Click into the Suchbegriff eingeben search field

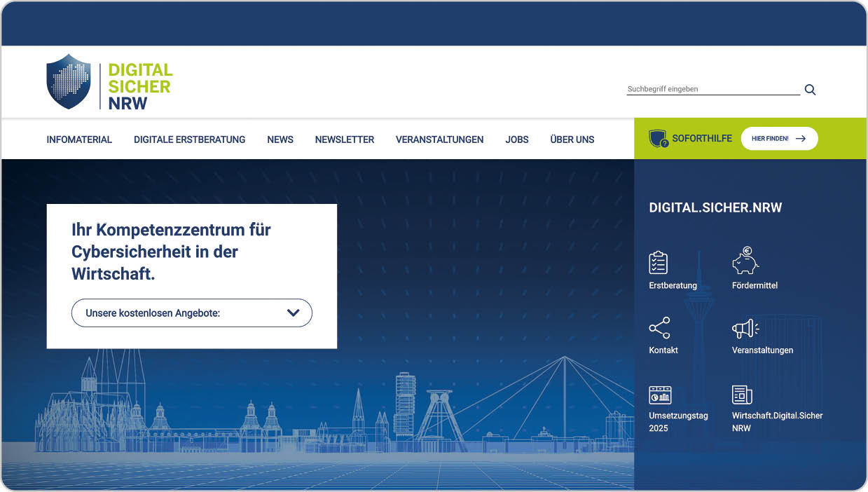pyautogui.click(x=713, y=89)
